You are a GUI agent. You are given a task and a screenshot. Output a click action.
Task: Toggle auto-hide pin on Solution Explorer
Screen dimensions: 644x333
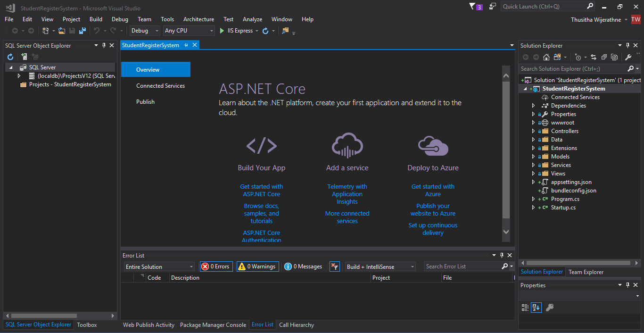coord(627,45)
